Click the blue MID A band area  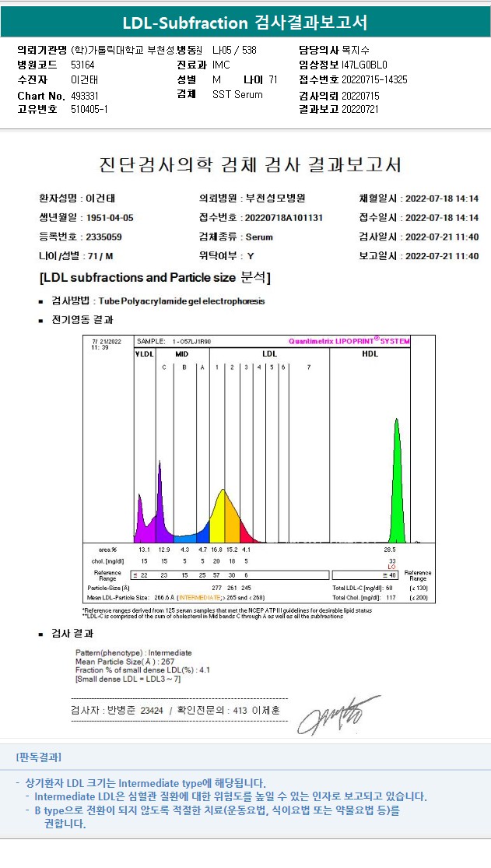(x=203, y=533)
